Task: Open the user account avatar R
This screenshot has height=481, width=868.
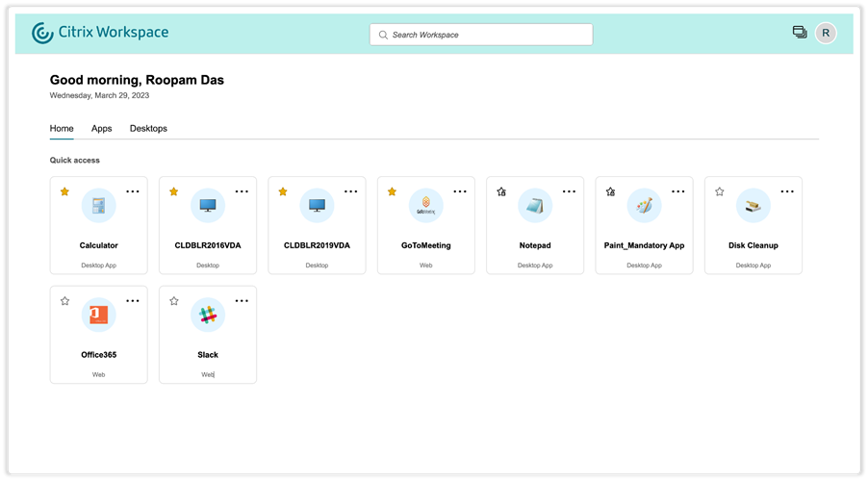Action: point(826,34)
